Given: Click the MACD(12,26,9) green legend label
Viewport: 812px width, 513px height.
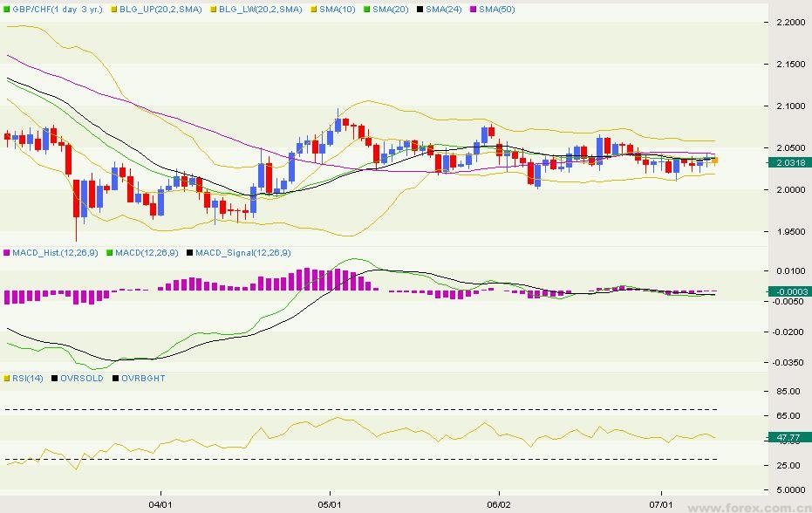Looking at the screenshot, I should [147, 253].
